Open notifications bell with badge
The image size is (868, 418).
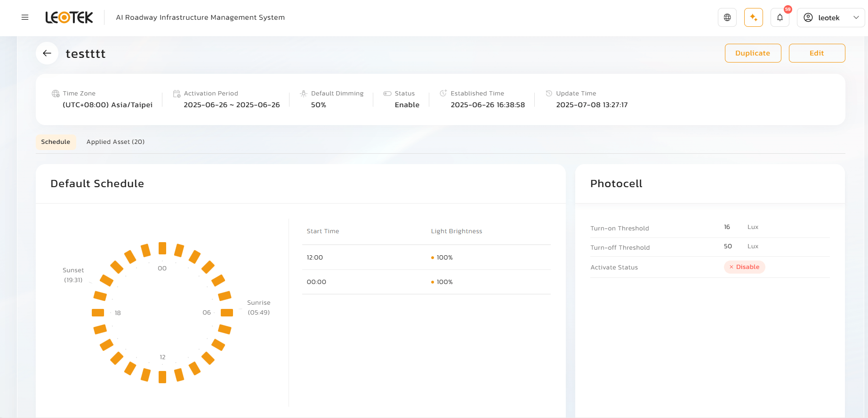(780, 17)
